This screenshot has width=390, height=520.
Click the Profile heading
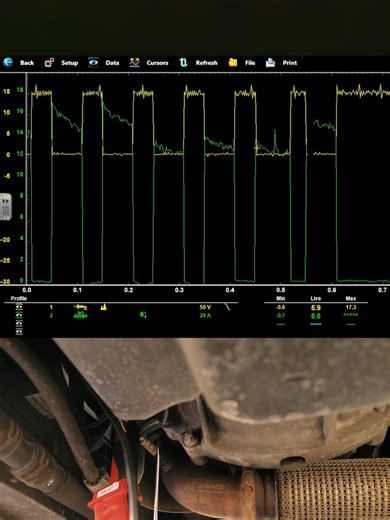click(x=19, y=298)
